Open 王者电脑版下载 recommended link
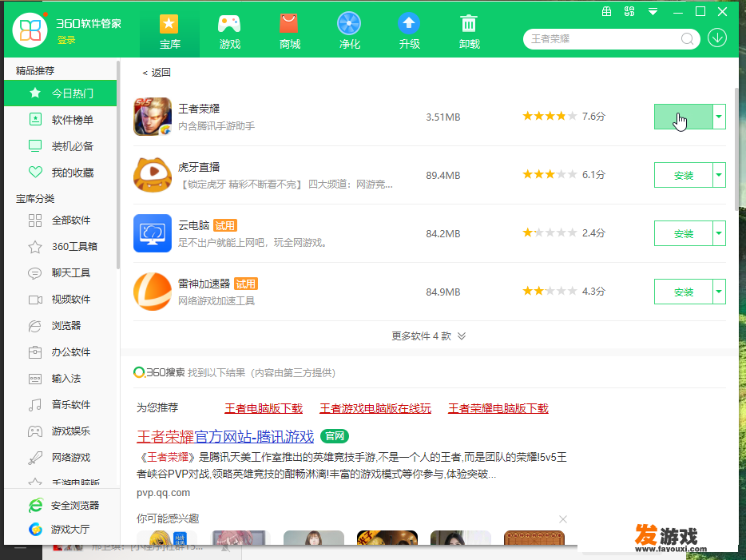 [x=264, y=408]
